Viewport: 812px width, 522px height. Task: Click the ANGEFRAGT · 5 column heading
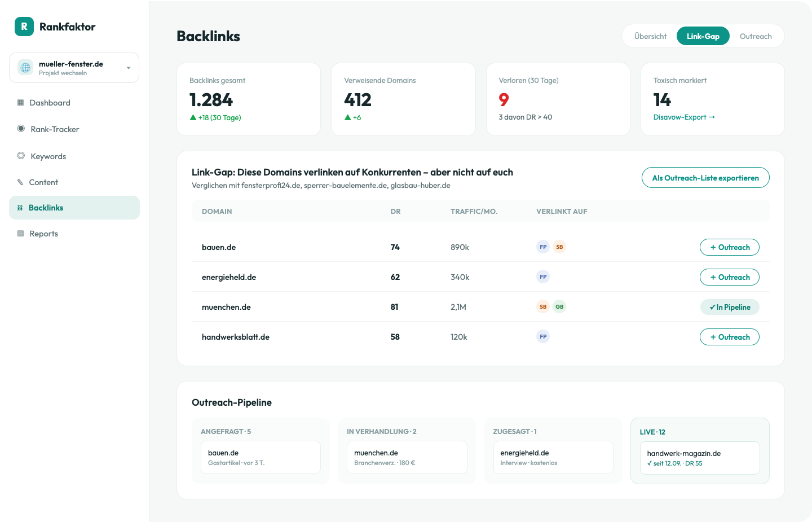(226, 432)
